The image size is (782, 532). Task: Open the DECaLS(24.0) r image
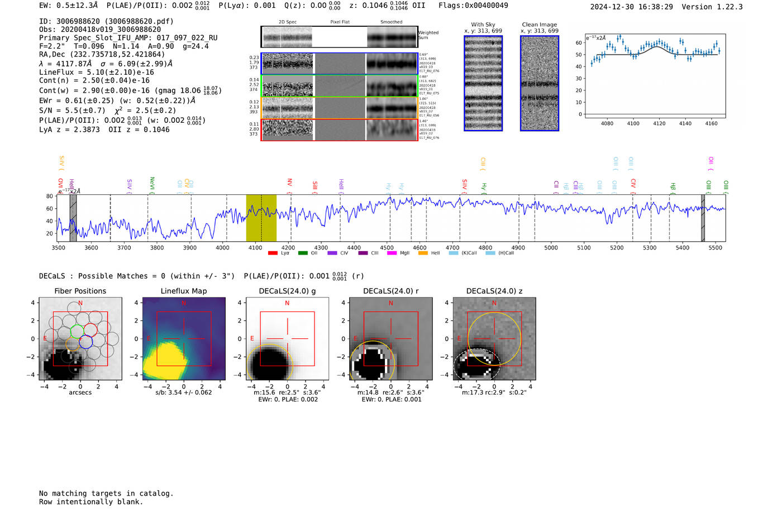coord(391,339)
